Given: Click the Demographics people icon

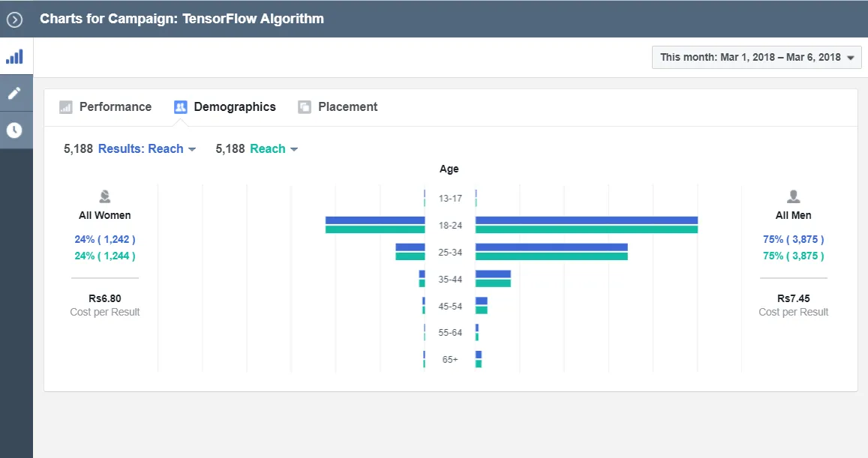Looking at the screenshot, I should click(x=181, y=106).
